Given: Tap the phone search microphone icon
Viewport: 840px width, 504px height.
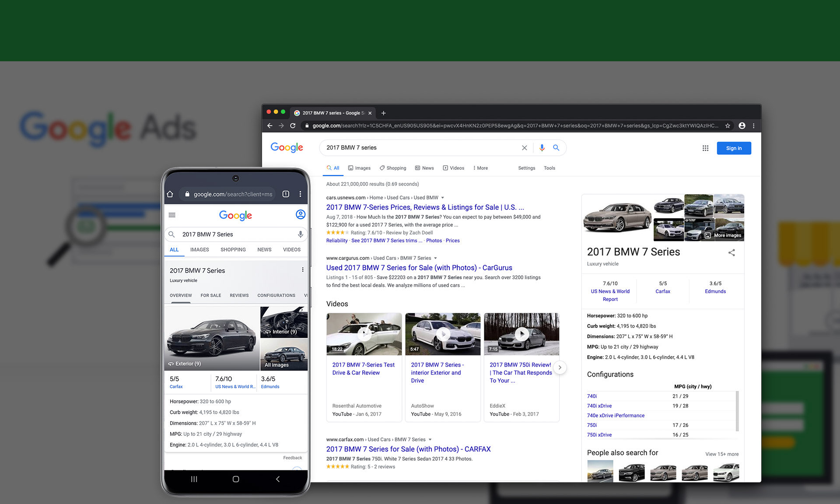Looking at the screenshot, I should (x=300, y=234).
